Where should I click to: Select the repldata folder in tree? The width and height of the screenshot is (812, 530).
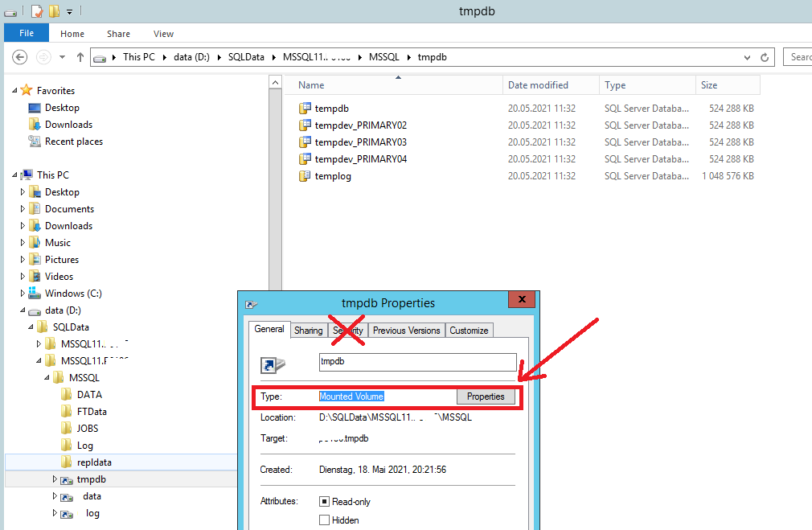tap(94, 462)
